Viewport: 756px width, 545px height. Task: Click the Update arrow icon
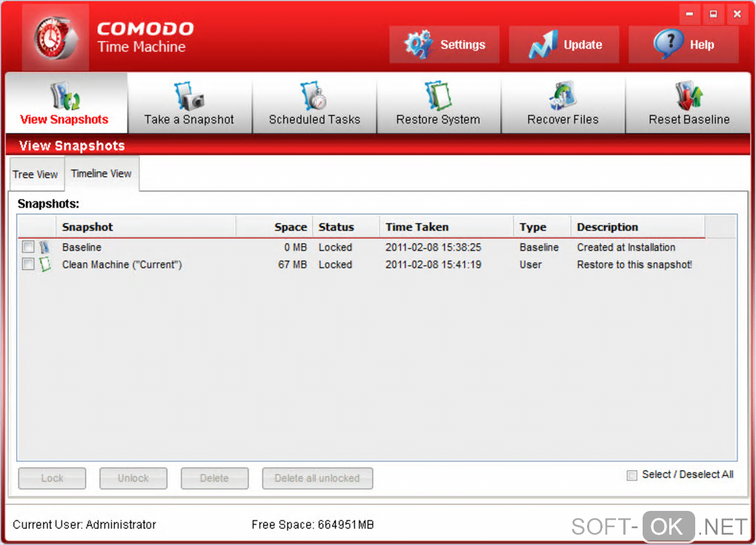pyautogui.click(x=543, y=44)
